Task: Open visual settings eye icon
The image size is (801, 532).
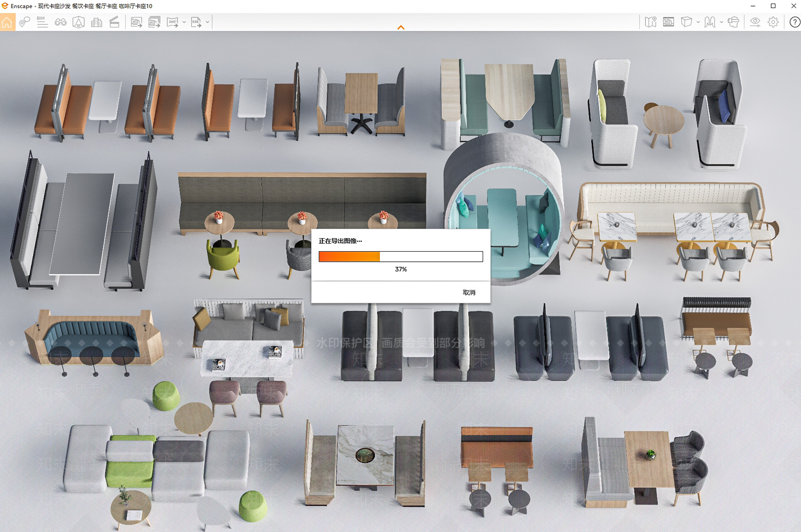Action: 755,22
